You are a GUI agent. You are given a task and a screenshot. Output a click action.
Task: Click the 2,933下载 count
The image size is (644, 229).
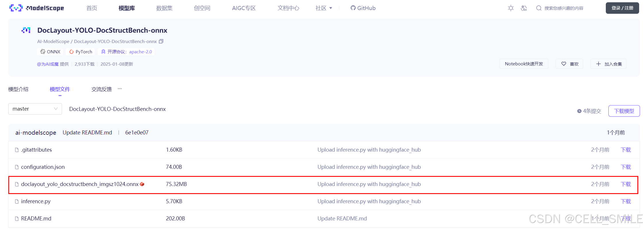click(84, 64)
